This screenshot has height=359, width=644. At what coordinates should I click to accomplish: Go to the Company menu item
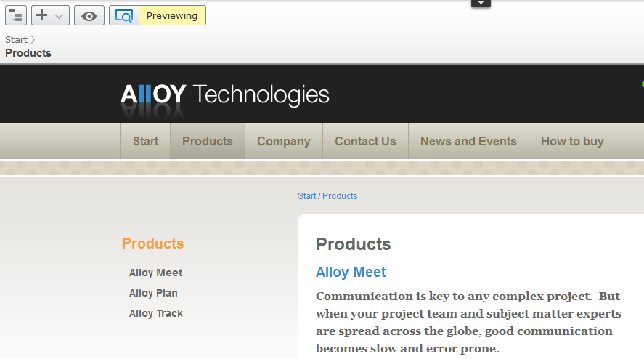tap(283, 141)
